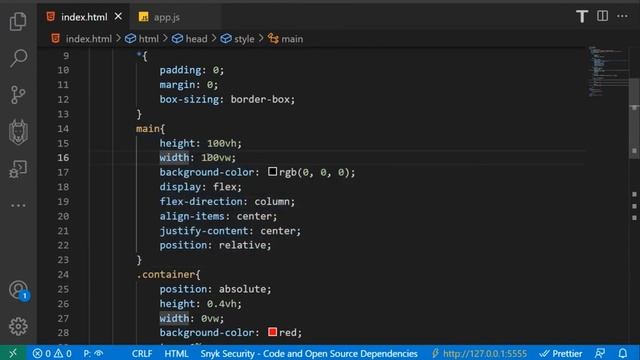Place cursor on 'width: 100vw;'
This screenshot has height=360, width=640.
(198, 158)
